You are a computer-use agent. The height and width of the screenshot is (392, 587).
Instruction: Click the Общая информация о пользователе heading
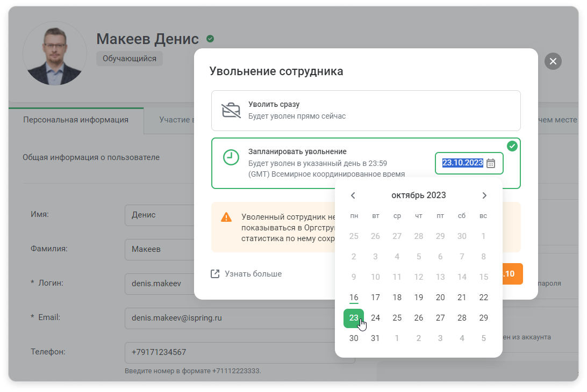tap(91, 157)
